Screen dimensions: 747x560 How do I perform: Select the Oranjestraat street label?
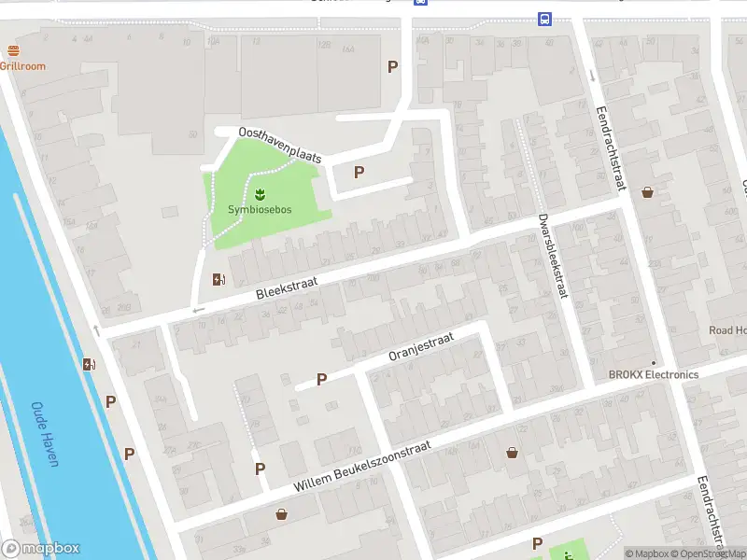421,346
